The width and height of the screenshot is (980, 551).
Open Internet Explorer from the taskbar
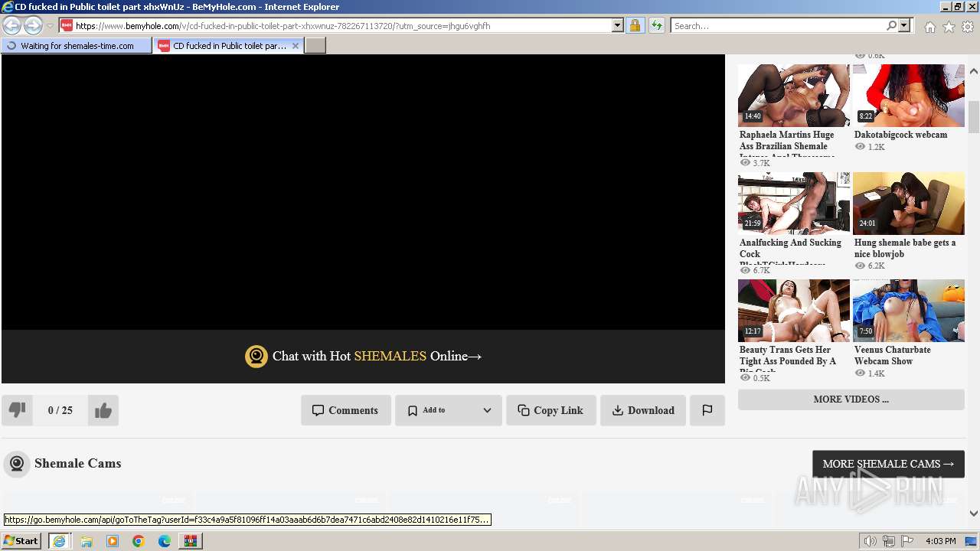coord(59,541)
